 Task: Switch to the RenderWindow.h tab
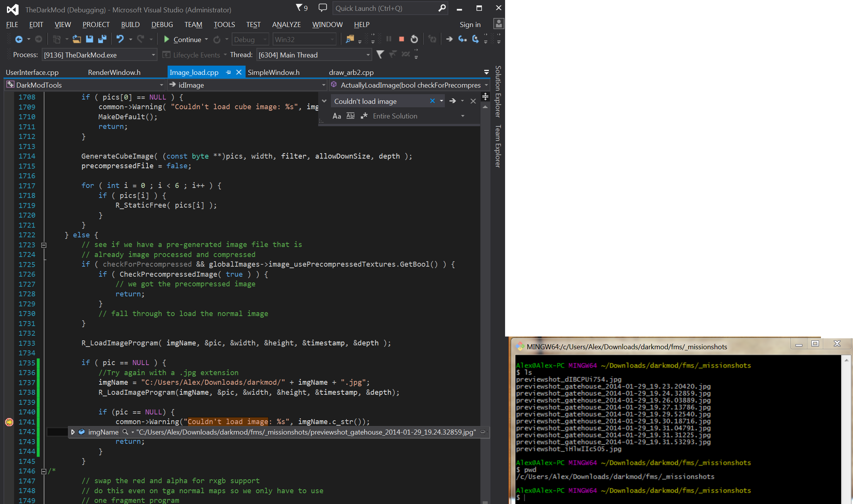pyautogui.click(x=114, y=72)
